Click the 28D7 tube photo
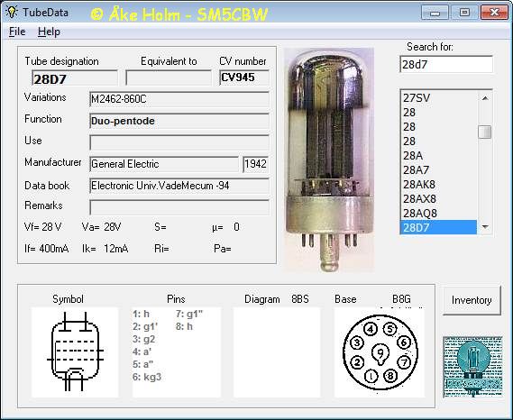 [x=329, y=160]
